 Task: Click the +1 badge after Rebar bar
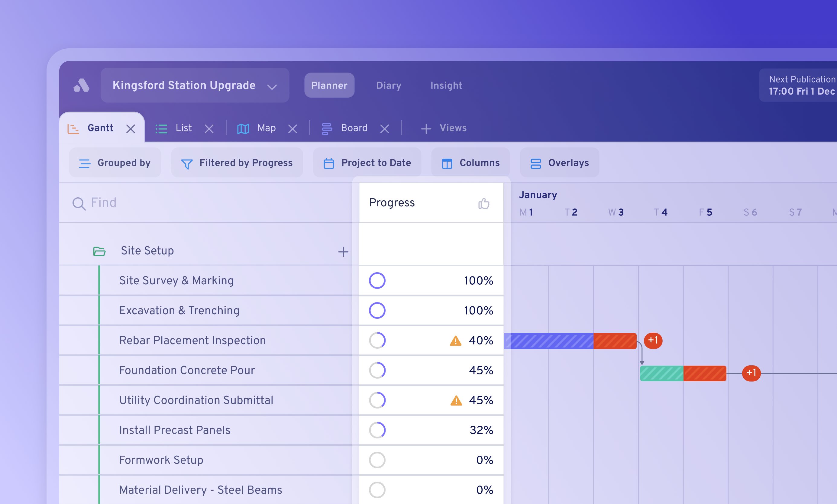tap(653, 341)
